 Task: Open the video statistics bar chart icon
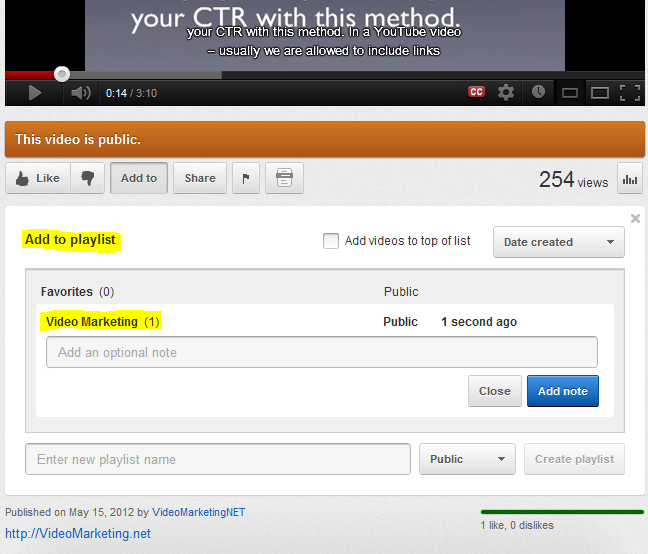[x=630, y=179]
